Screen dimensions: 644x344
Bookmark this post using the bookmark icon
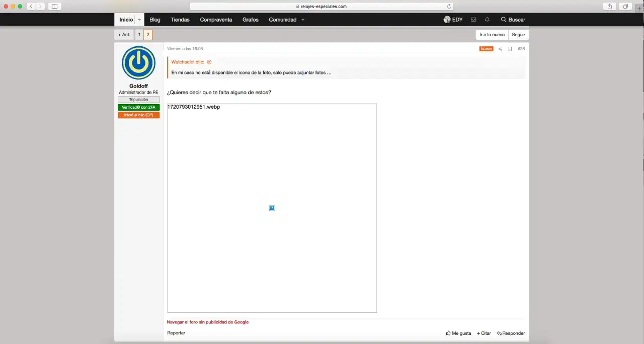[x=510, y=49]
